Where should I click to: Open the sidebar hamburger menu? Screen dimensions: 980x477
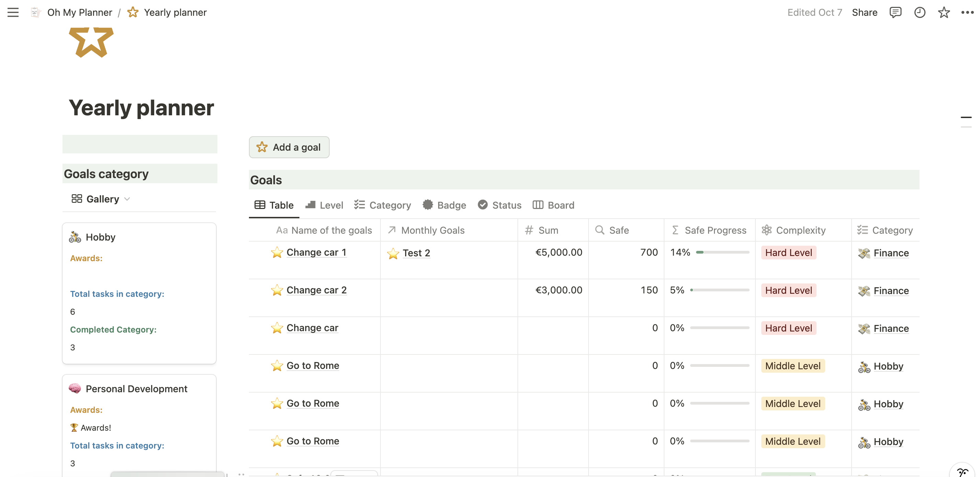[13, 13]
